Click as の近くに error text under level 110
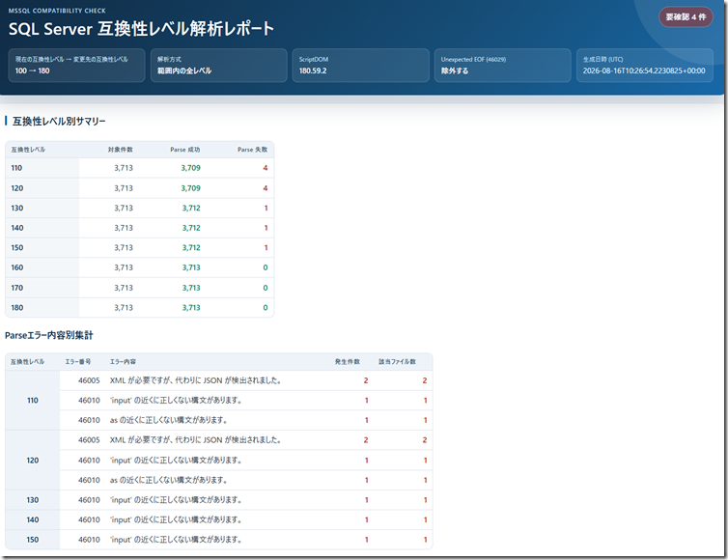Viewport: 728px width, 560px height. [x=169, y=420]
